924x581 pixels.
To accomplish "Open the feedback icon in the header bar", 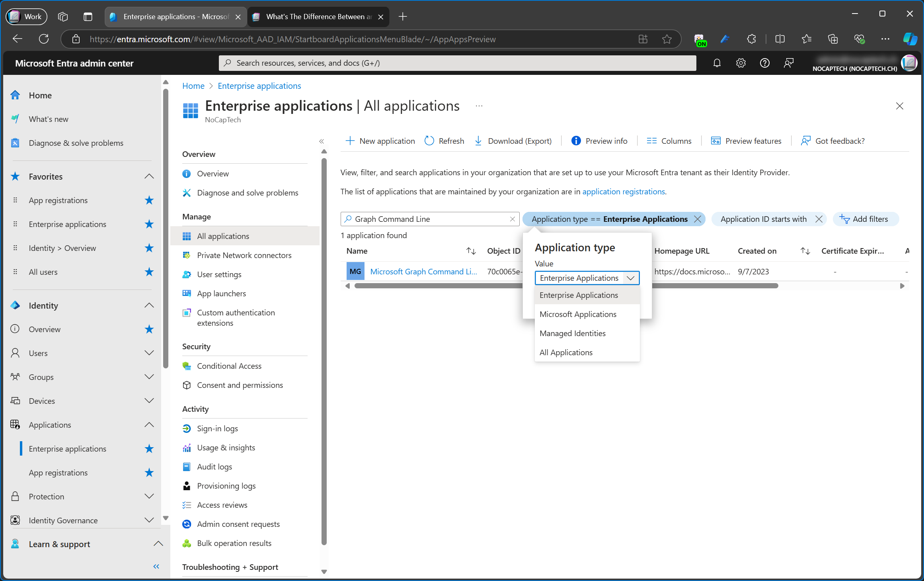I will pos(788,63).
